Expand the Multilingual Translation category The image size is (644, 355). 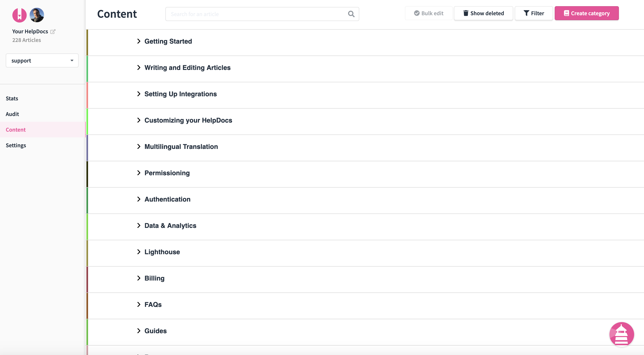(139, 146)
